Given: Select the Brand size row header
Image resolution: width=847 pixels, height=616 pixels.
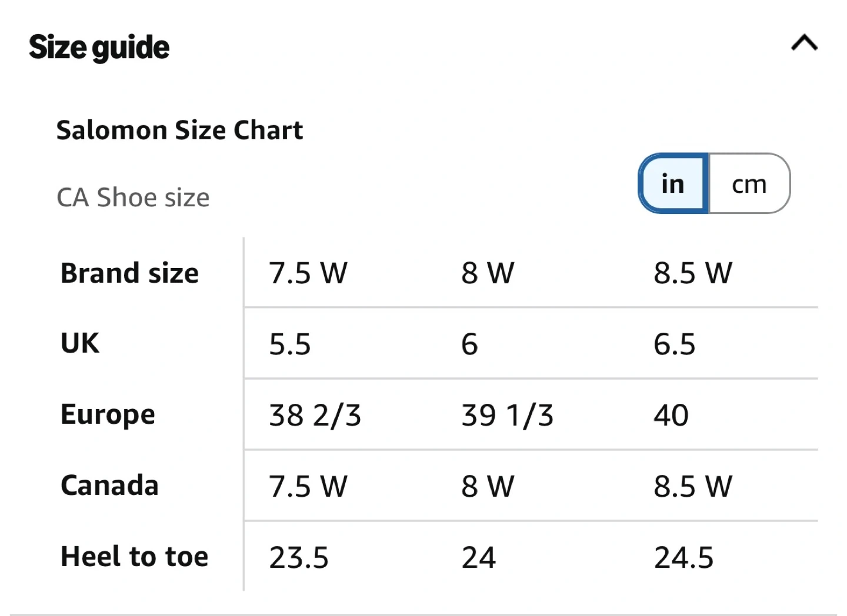Looking at the screenshot, I should click(129, 273).
